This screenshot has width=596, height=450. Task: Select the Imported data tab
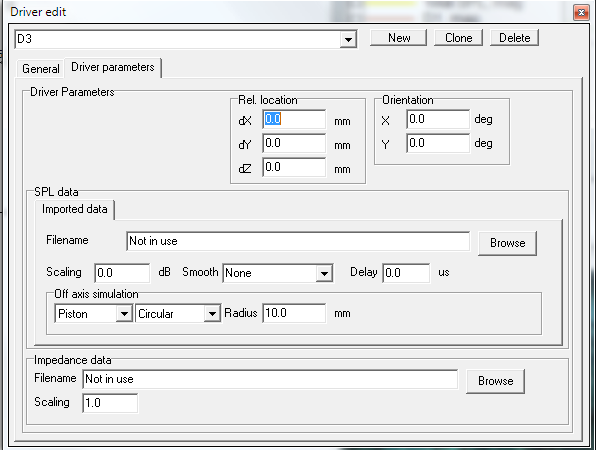pyautogui.click(x=74, y=209)
